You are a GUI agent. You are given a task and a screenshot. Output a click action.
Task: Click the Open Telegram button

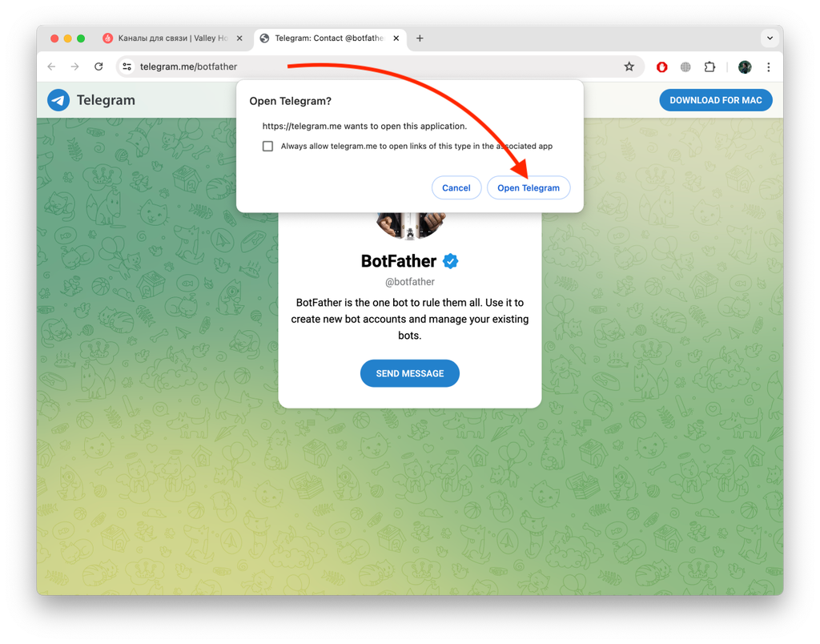tap(529, 187)
